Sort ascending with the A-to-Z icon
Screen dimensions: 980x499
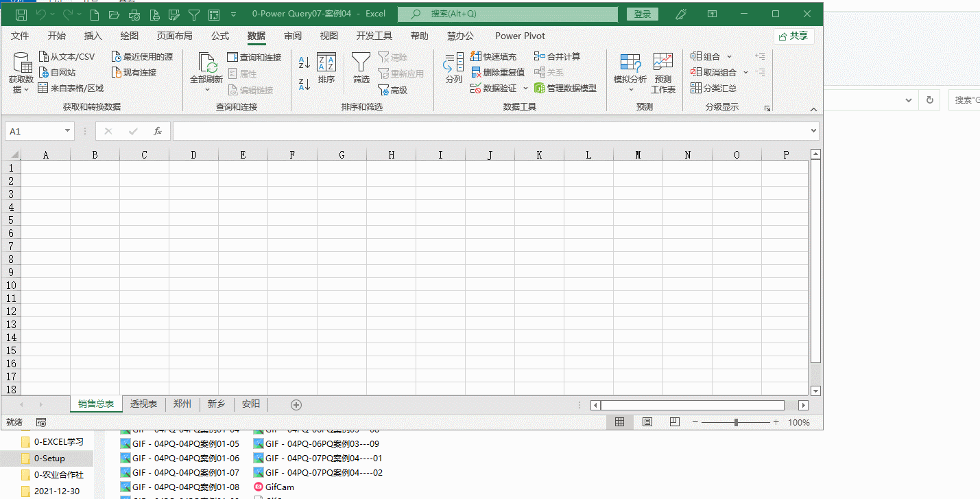click(304, 62)
